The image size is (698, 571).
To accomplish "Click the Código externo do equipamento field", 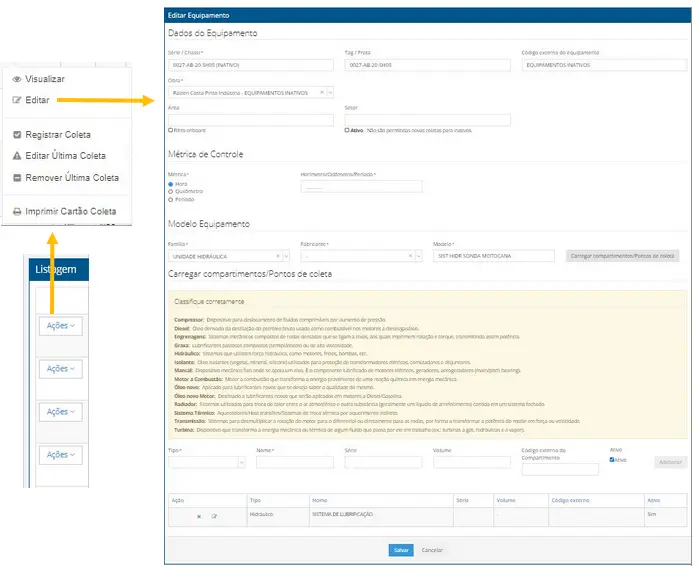I will (x=604, y=65).
